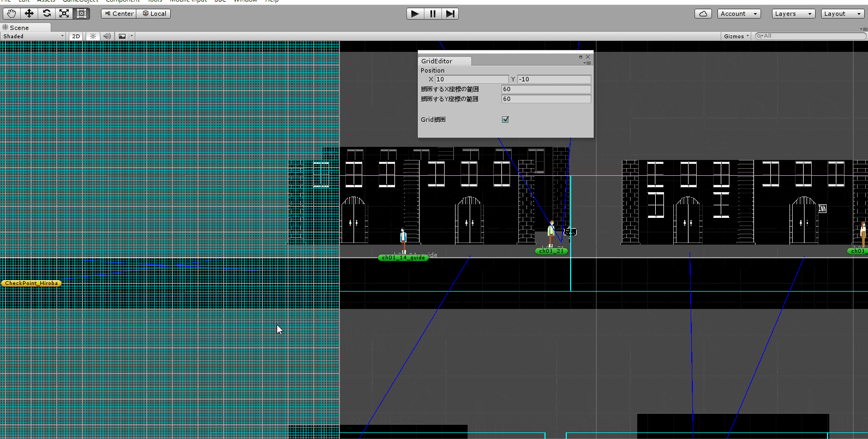The height and width of the screenshot is (439, 868).
Task: Click the Pause button
Action: pos(433,14)
